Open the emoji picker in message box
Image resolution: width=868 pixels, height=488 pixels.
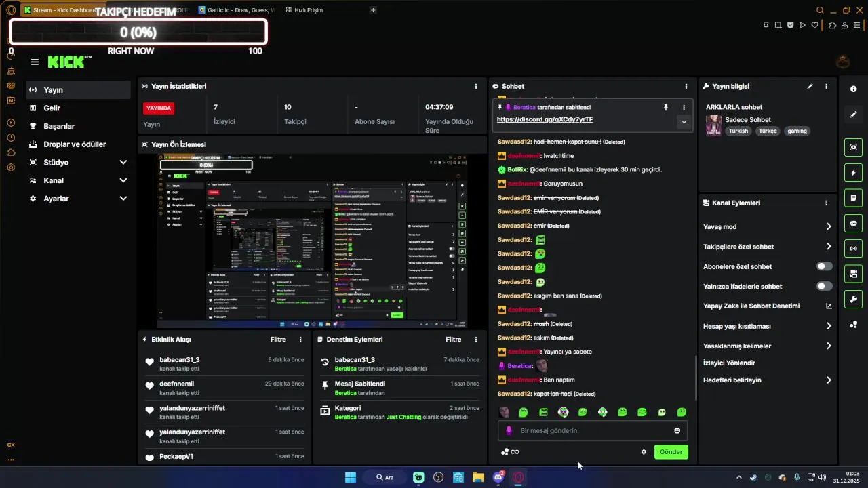coord(677,430)
